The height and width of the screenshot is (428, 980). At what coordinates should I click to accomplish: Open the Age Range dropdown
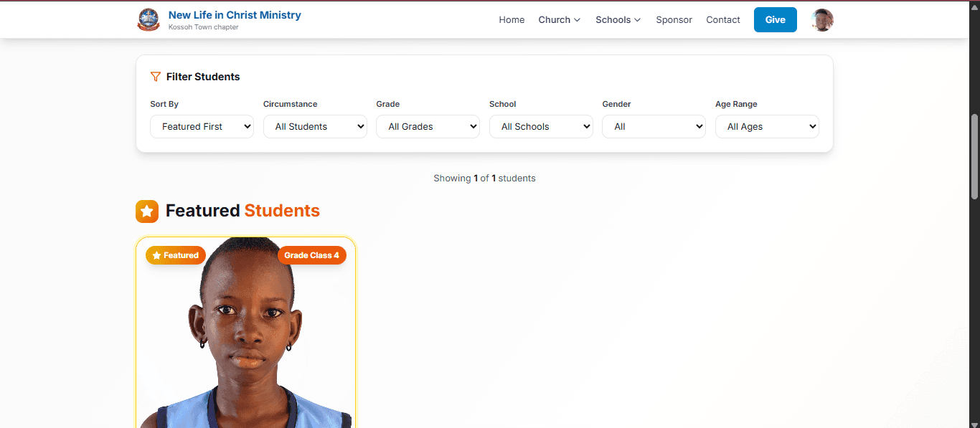point(767,126)
